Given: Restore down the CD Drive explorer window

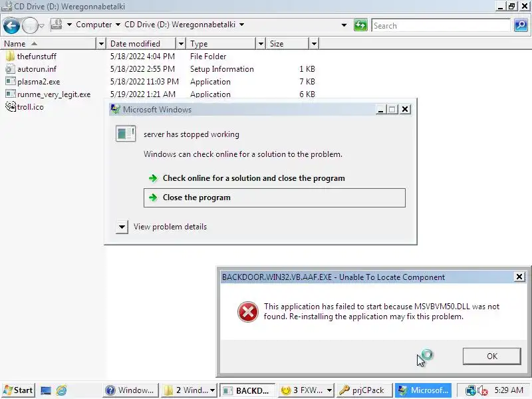Looking at the screenshot, I should click(511, 6).
